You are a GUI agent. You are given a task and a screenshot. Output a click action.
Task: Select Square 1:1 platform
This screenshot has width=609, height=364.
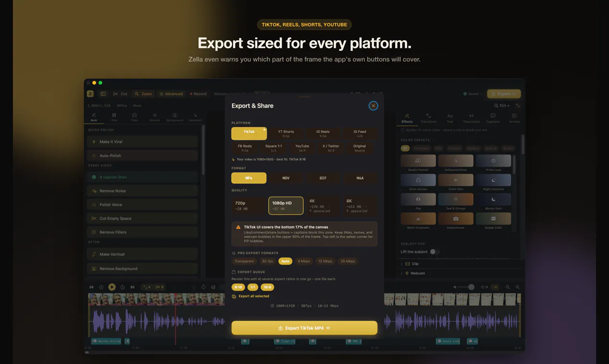coord(273,148)
